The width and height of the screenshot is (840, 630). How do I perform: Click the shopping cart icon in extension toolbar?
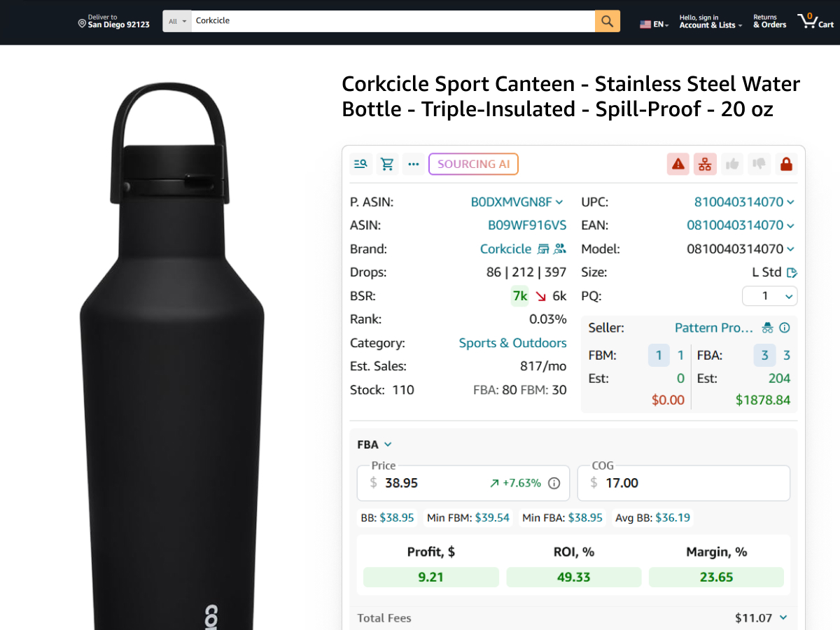pos(387,164)
